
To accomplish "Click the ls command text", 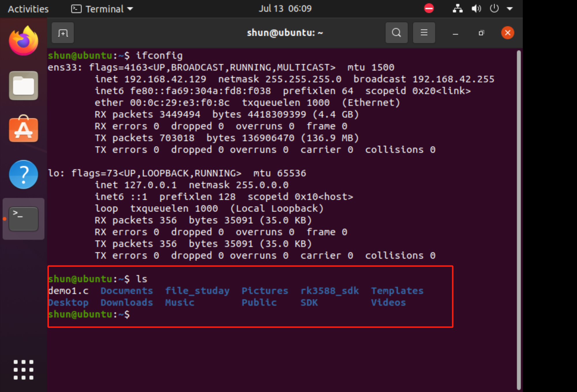I will pos(142,279).
